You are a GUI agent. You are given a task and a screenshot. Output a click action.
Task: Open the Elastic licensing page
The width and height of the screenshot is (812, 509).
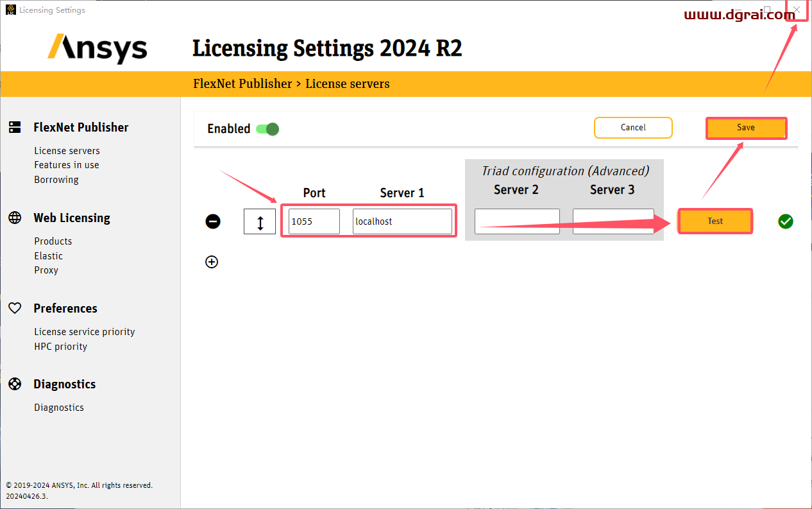49,255
